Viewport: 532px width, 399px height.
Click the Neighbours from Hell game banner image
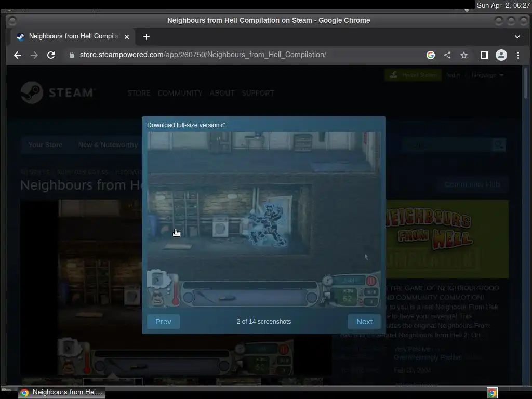pos(447,239)
